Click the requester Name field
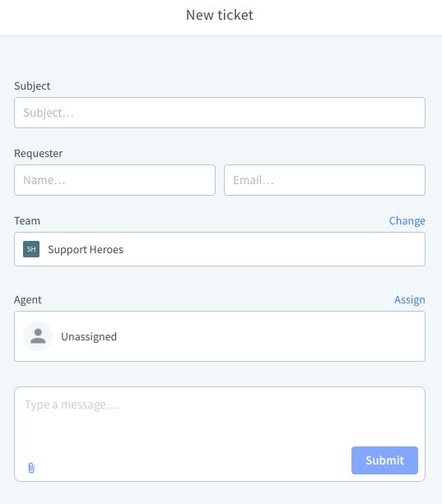The image size is (442, 504). point(115,180)
